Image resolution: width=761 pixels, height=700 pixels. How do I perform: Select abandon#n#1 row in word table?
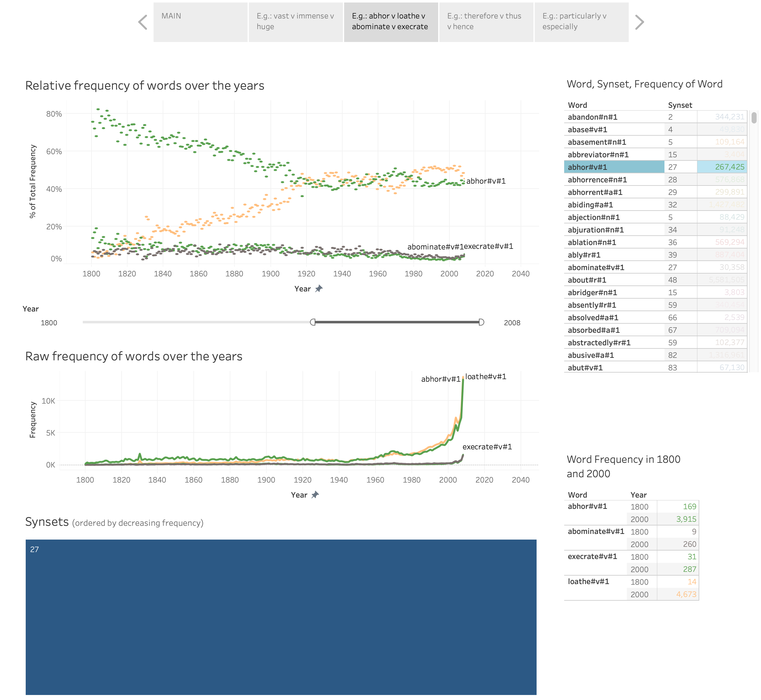pyautogui.click(x=655, y=117)
